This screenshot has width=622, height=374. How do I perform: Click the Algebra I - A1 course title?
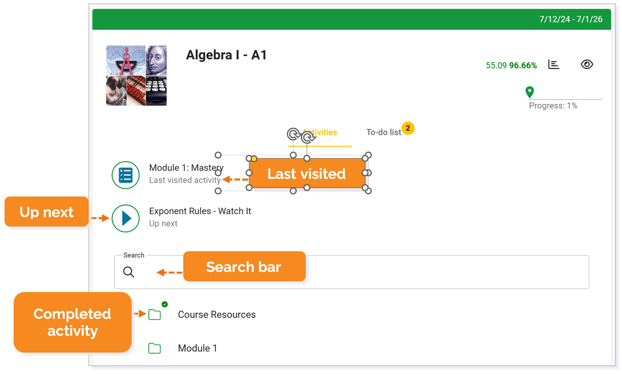point(226,55)
